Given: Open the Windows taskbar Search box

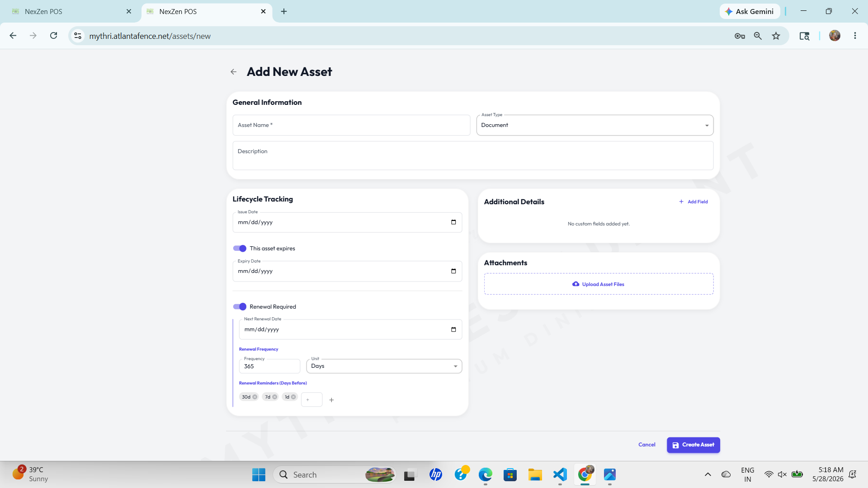Looking at the screenshot, I should click(335, 475).
